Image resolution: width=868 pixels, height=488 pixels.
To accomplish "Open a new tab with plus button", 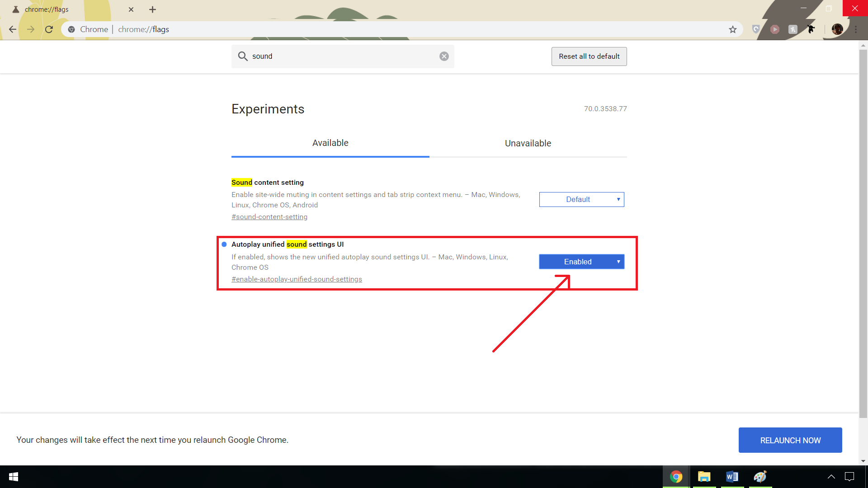I will 152,9.
